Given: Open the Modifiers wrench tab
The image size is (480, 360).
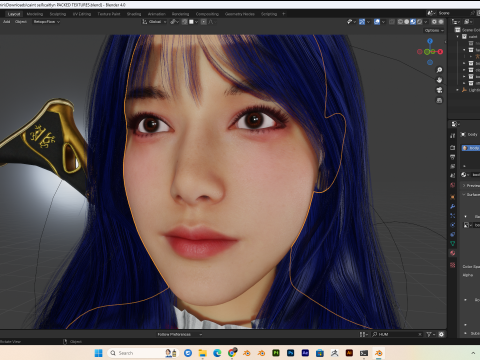Looking at the screenshot, I should [453, 206].
